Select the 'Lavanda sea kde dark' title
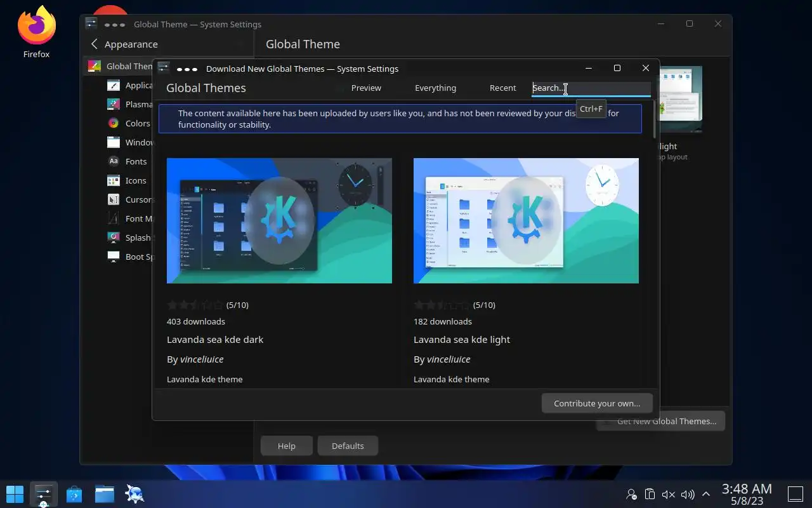Viewport: 812px width, 508px height. point(215,339)
